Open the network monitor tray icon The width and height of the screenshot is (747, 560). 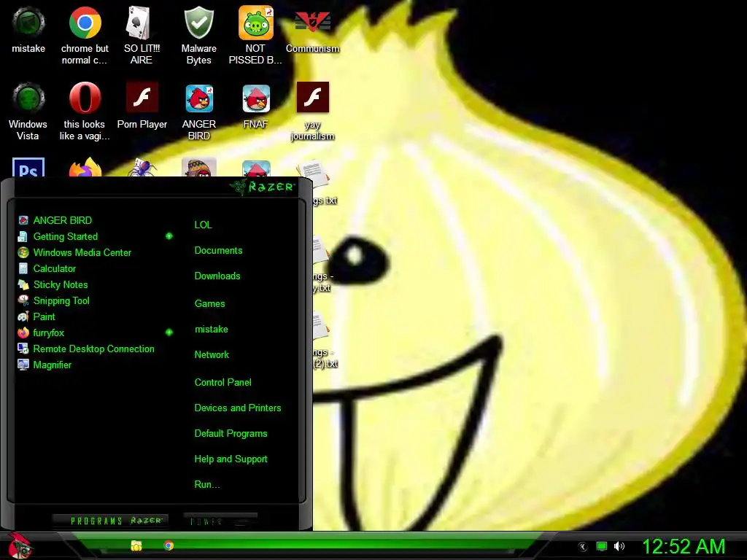tap(602, 546)
